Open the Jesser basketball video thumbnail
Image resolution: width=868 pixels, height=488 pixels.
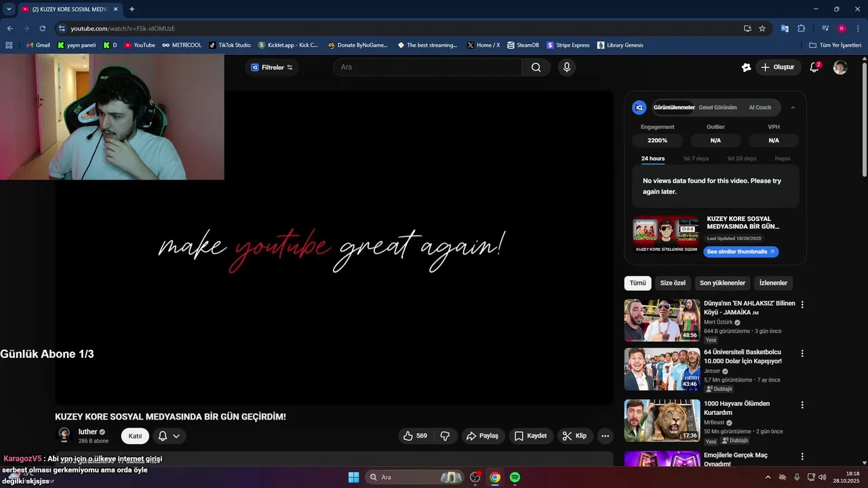[662, 369]
